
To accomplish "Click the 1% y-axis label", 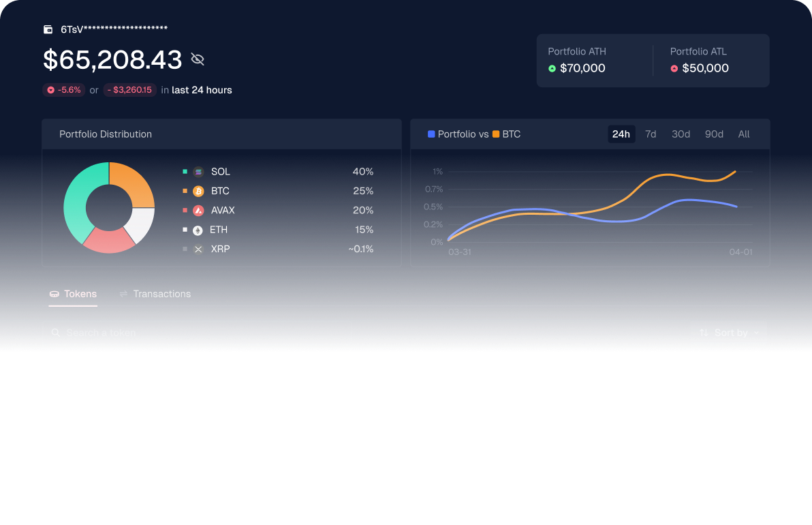I will (437, 172).
